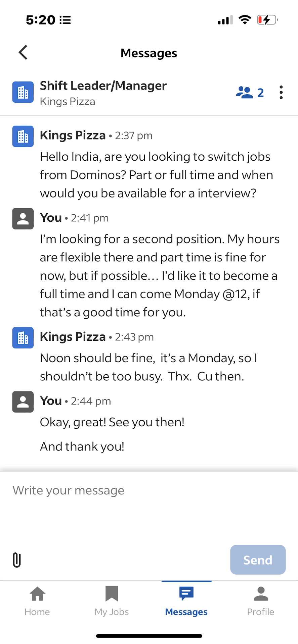Focus the Write your message field
The width and height of the screenshot is (298, 644).
pos(149,503)
